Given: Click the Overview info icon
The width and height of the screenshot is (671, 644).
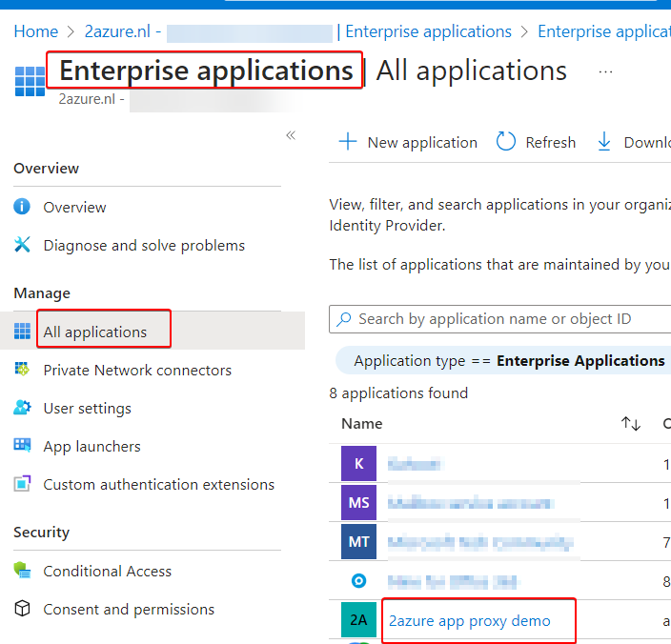Looking at the screenshot, I should click(22, 206).
